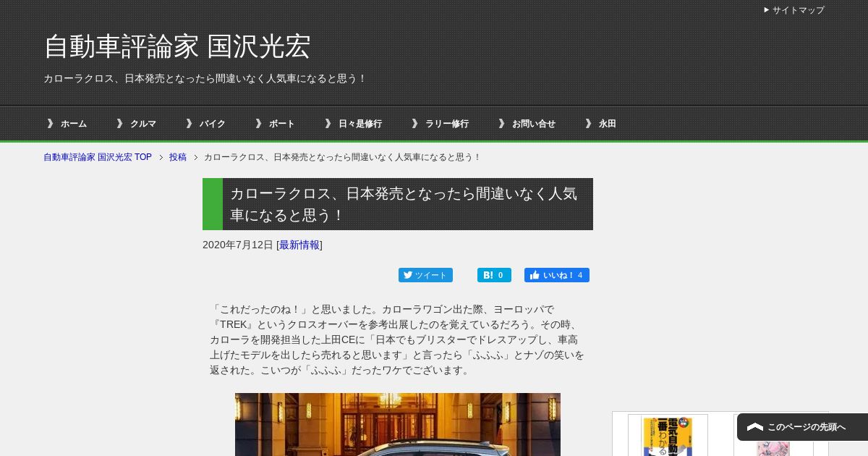Viewport: 868px width, 456px height.
Task: Select the ラリー修行 menu item
Action: pyautogui.click(x=447, y=124)
